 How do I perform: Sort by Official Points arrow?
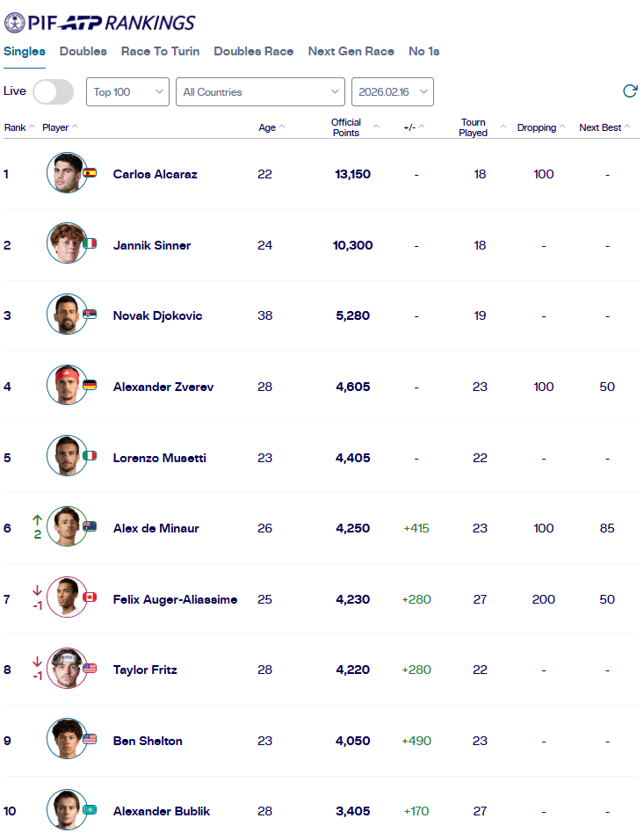[376, 127]
